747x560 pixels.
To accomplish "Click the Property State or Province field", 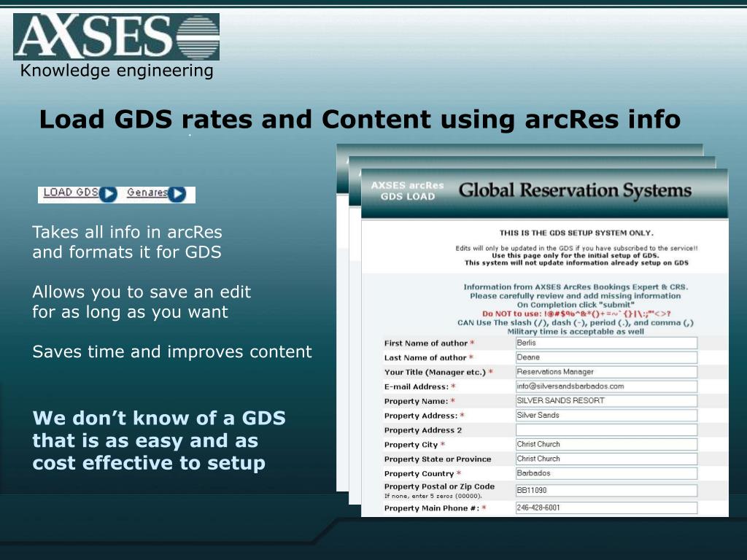I will [x=606, y=459].
